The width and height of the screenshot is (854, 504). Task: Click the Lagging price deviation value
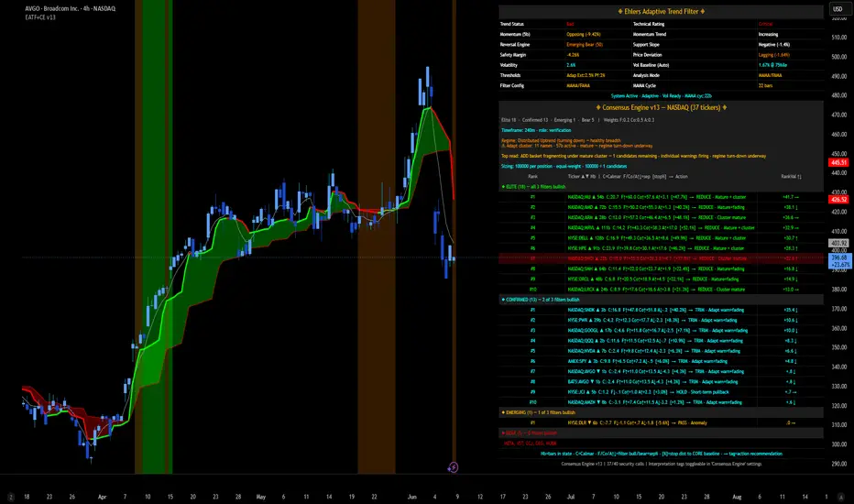click(x=774, y=55)
